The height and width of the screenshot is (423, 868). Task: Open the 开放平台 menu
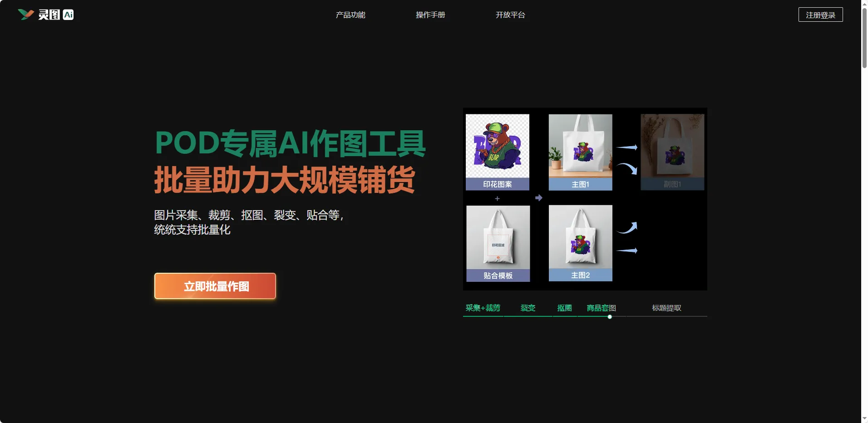coord(510,14)
